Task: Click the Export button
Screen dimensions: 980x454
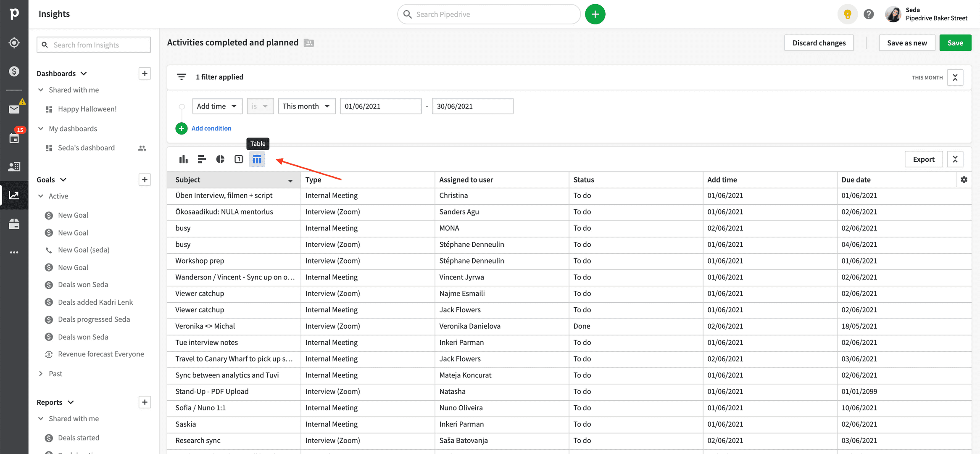Action: coord(924,159)
